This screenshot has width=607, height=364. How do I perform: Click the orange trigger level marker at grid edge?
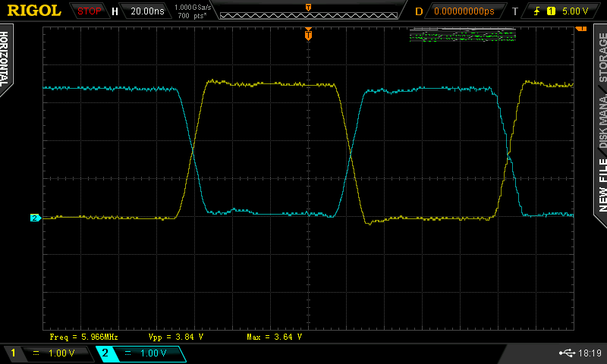click(x=581, y=29)
